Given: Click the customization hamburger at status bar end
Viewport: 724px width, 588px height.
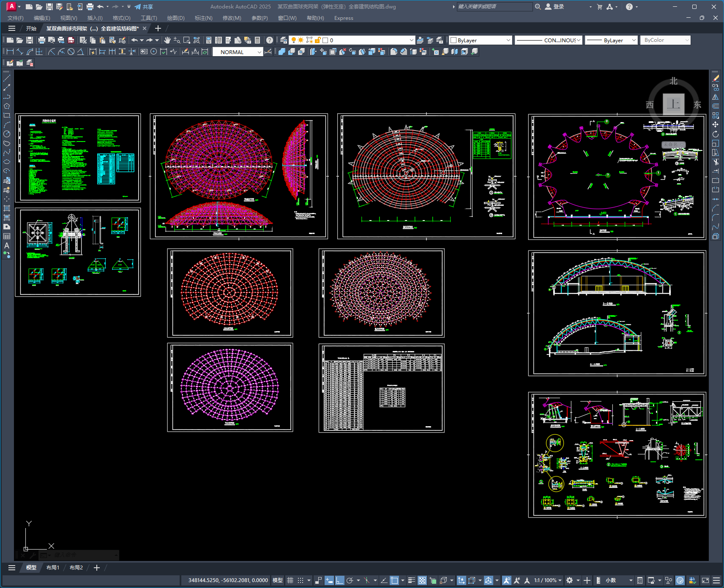Looking at the screenshot, I should click(x=716, y=580).
